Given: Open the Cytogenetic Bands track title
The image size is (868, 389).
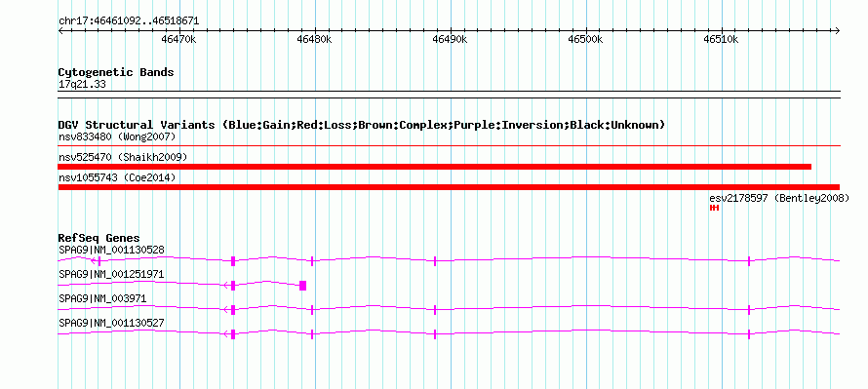Looking at the screenshot, I should [x=116, y=72].
